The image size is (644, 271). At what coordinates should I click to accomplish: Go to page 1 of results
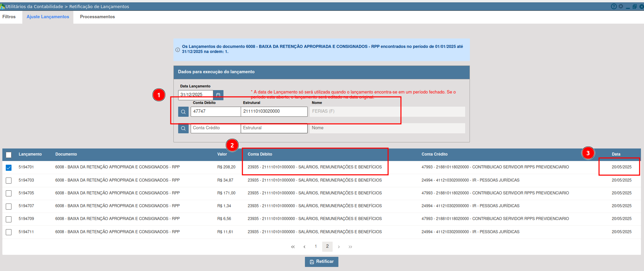(316, 246)
